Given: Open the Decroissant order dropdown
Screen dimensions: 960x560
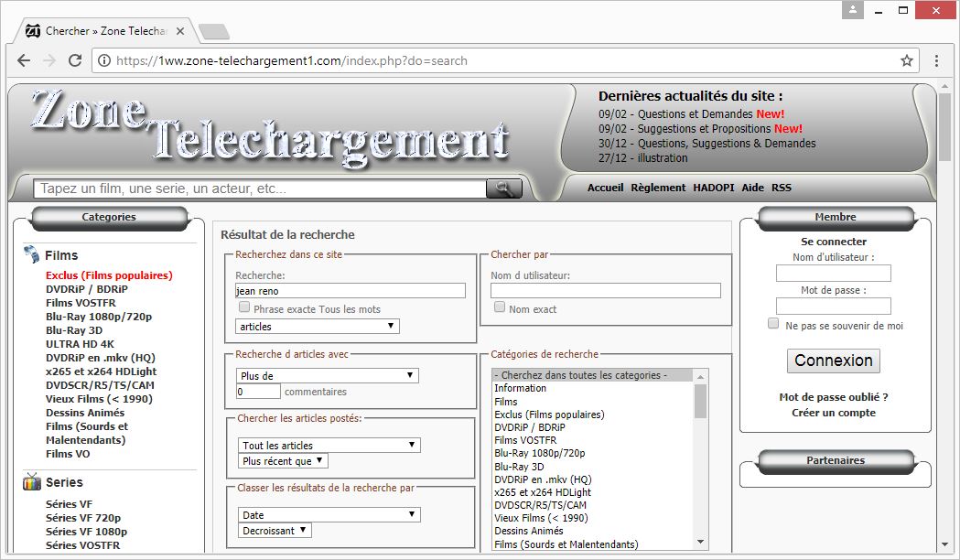Looking at the screenshot, I should pyautogui.click(x=275, y=531).
